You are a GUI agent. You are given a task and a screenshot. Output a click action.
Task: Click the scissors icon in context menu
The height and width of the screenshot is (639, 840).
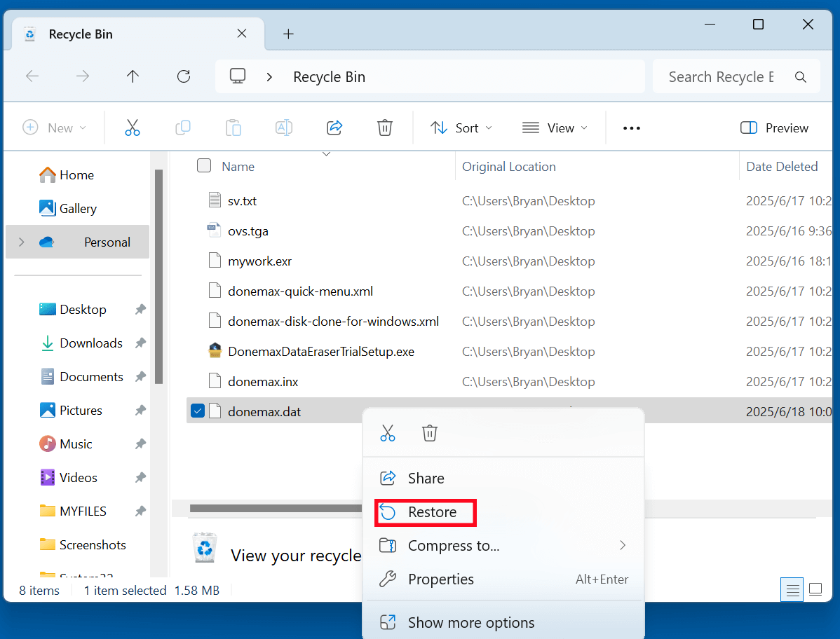click(388, 433)
